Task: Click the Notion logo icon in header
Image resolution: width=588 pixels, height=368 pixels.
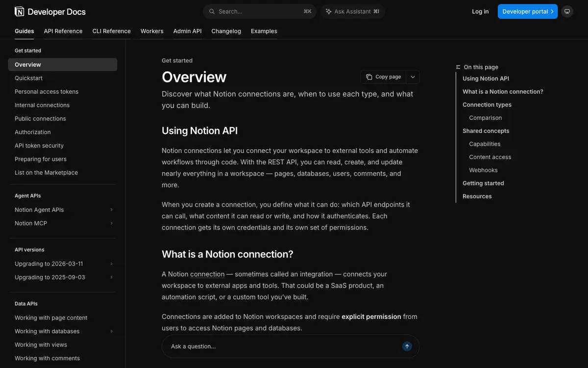Action: 19,11
